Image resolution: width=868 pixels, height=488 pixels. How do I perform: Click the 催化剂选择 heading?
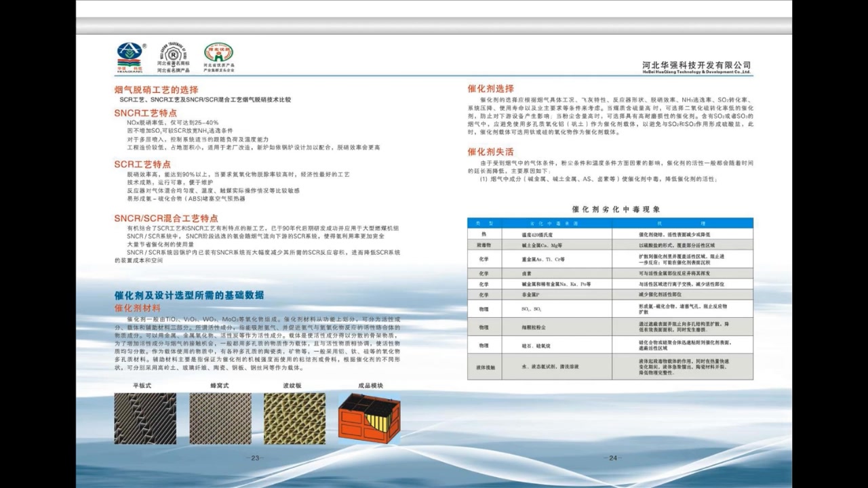[490, 88]
